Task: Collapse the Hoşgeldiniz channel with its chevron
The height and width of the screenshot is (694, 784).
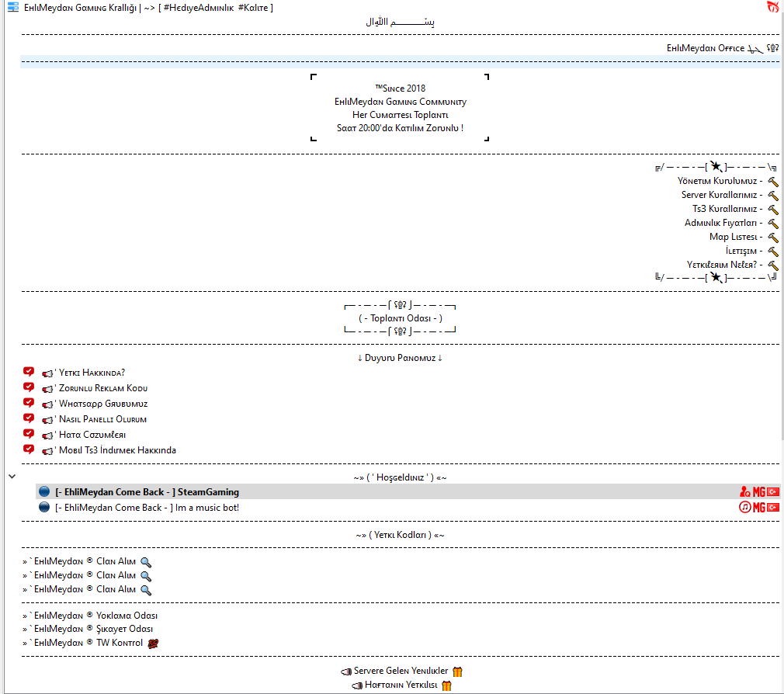Action: click(12, 477)
